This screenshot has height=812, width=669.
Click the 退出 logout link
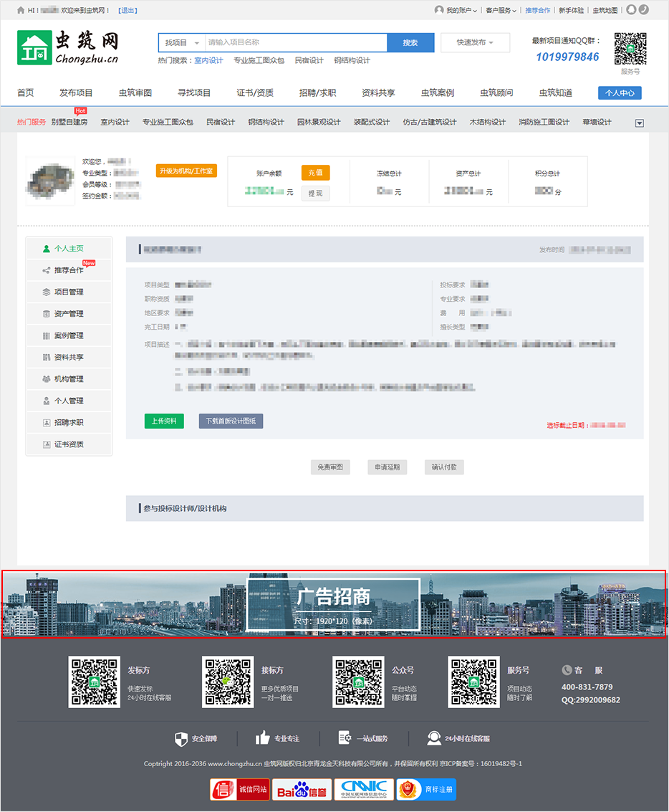127,10
